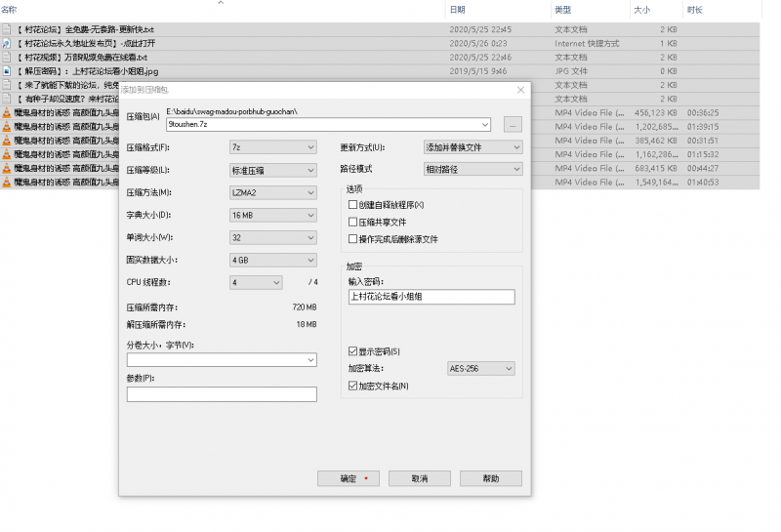781x532 pixels.
Task: Expand 固实数据大小 dropdown showing 4 GB
Action: (273, 260)
